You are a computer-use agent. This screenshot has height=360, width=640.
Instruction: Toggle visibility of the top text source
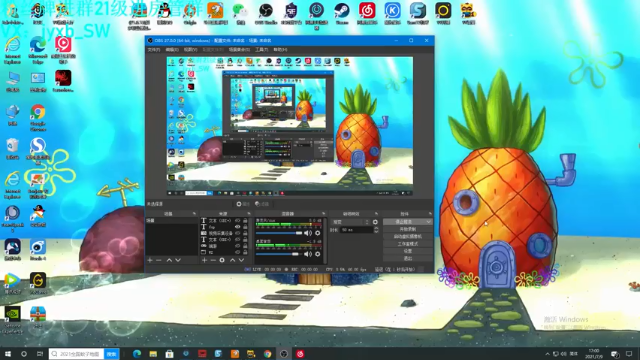click(238, 220)
